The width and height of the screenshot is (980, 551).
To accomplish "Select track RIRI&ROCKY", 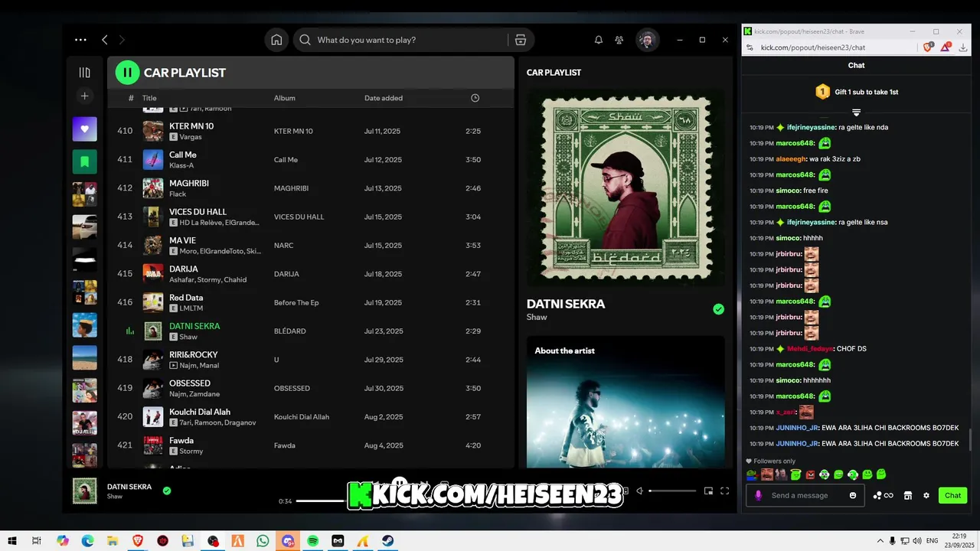I will coord(311,360).
